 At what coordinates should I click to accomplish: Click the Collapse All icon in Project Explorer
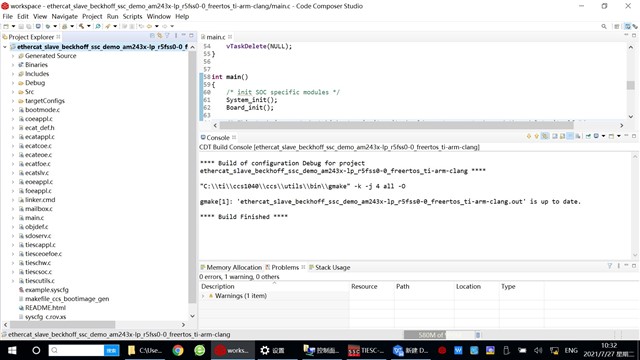point(152,36)
